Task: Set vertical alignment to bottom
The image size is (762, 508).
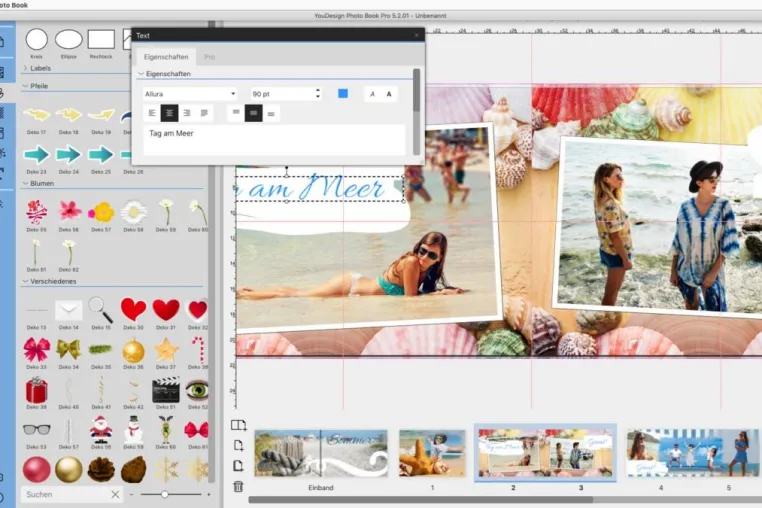Action: [271, 113]
